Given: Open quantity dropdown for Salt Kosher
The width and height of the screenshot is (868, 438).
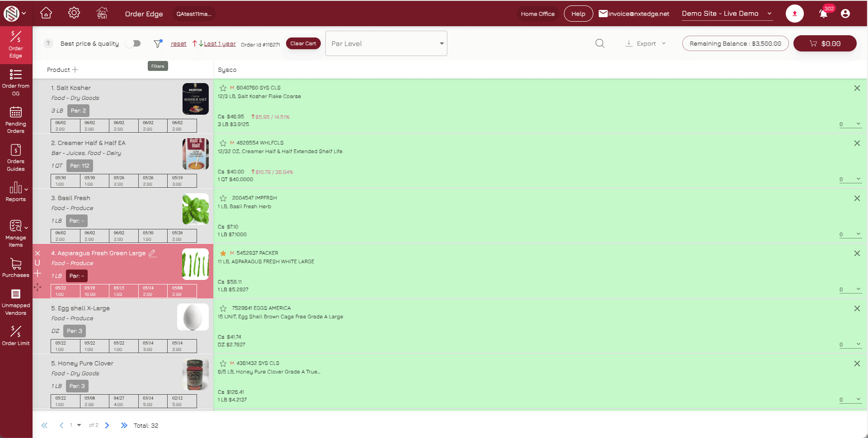Looking at the screenshot, I should pyautogui.click(x=850, y=124).
